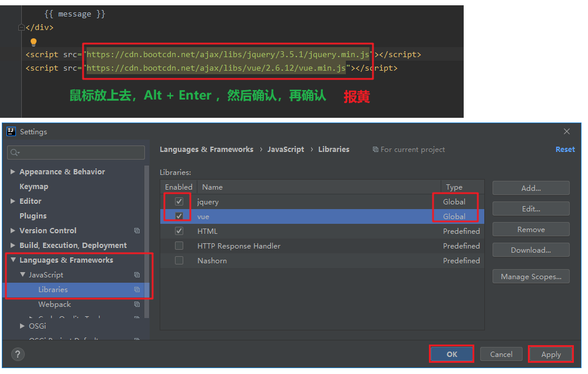This screenshot has width=588, height=374.
Task: Click the Type column header
Action: click(463, 187)
